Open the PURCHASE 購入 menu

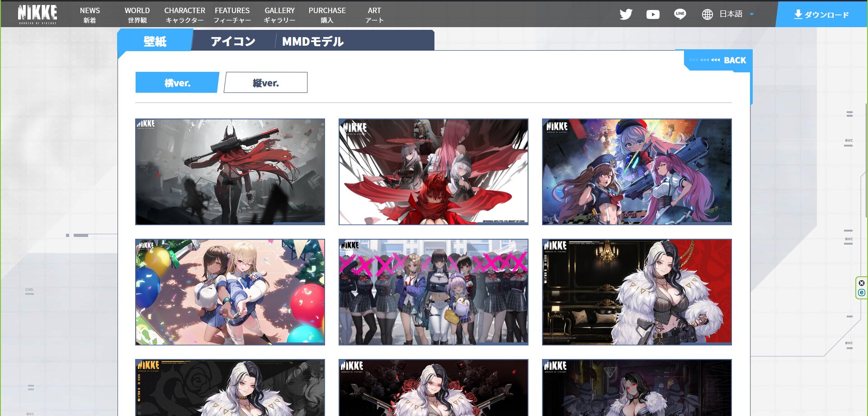(327, 15)
